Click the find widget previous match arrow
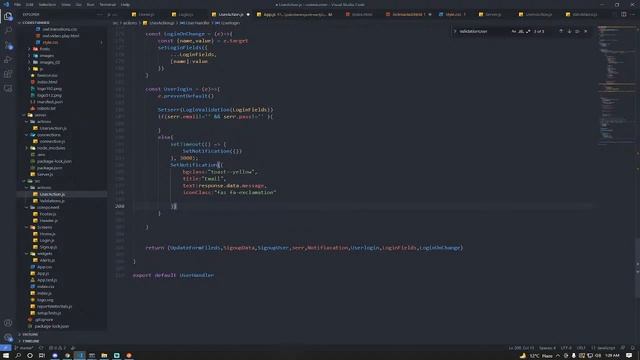 coord(561,31)
